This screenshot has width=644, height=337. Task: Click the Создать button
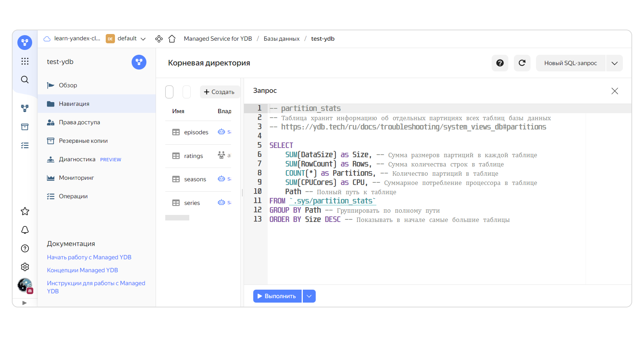click(219, 92)
